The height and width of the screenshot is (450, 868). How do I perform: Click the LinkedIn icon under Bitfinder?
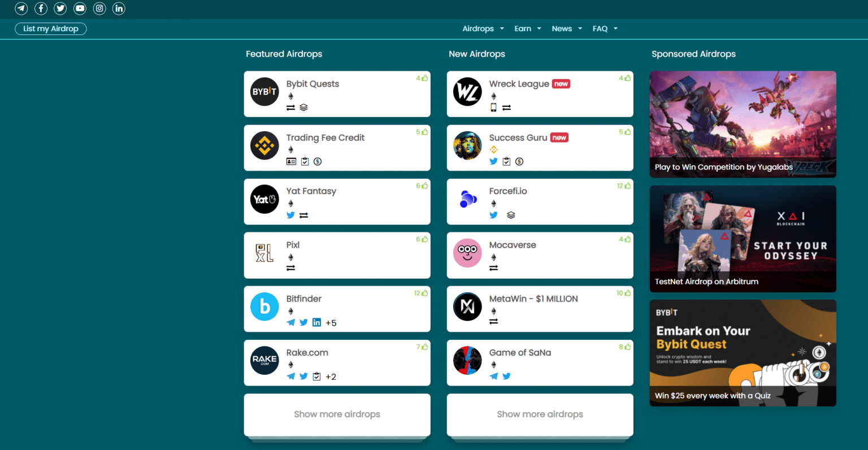coord(316,322)
